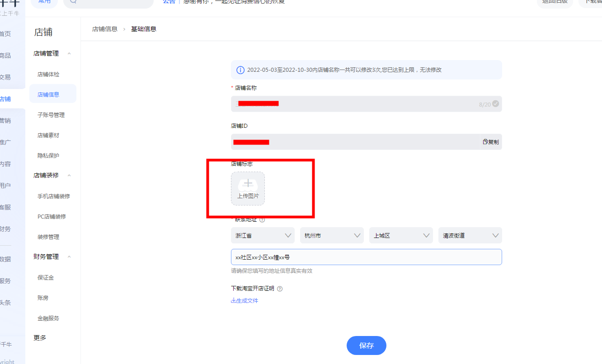Go to 财务 in the left navigation

[x=5, y=229]
